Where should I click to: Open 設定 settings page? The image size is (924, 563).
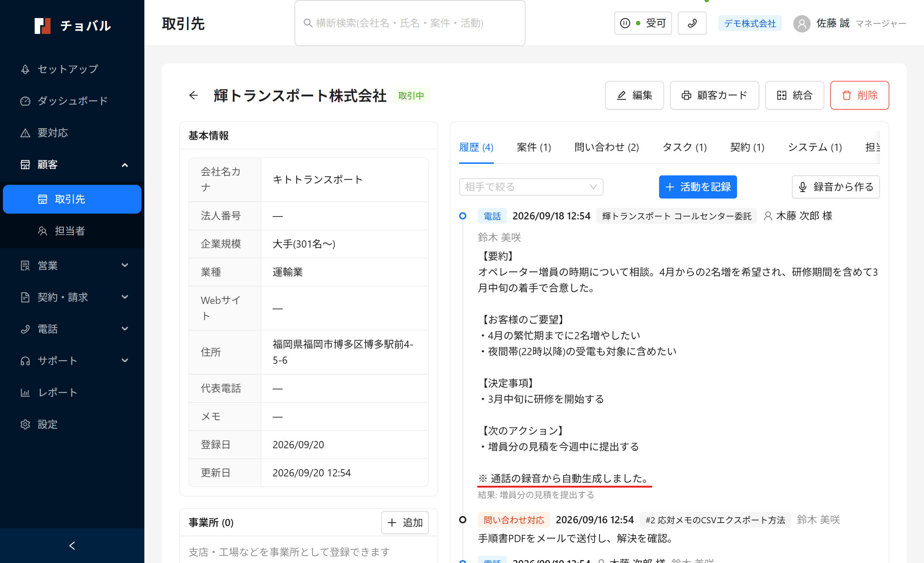pos(72,424)
